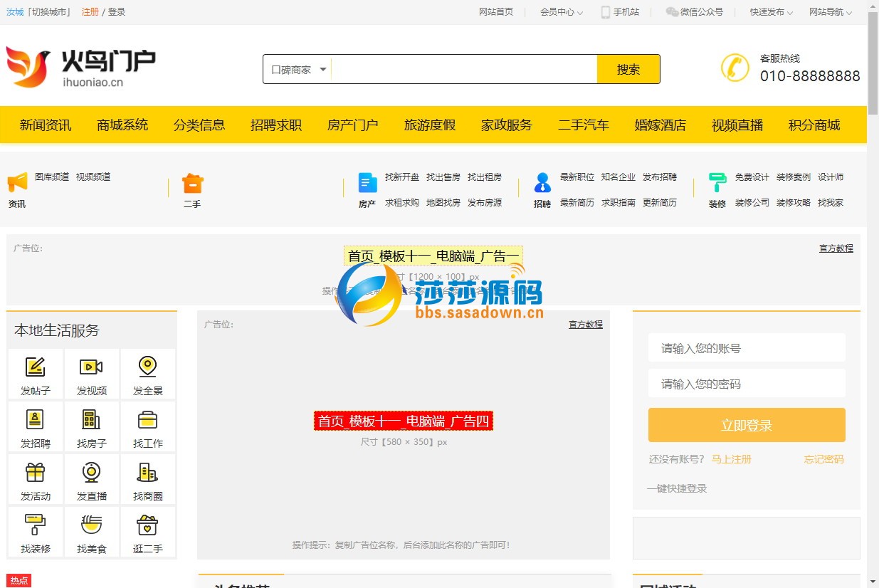The height and width of the screenshot is (588, 879).
Task: Click the 免费设计 link
Action: [752, 177]
